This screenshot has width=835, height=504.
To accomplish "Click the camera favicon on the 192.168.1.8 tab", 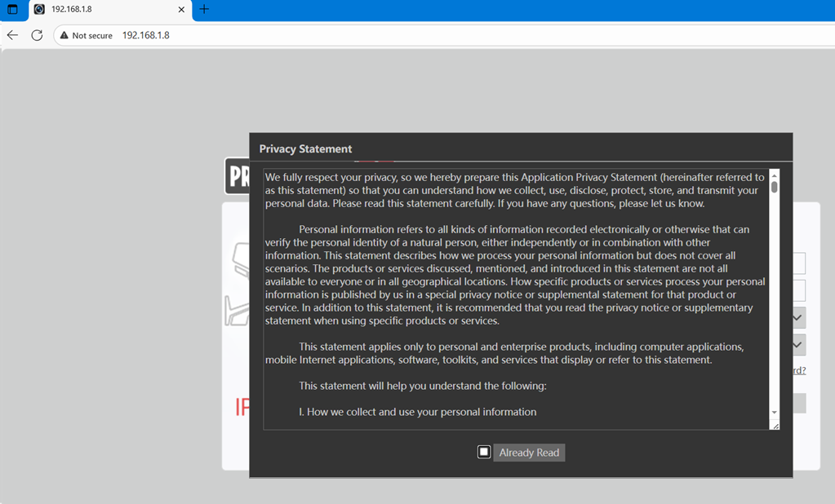I will [39, 10].
